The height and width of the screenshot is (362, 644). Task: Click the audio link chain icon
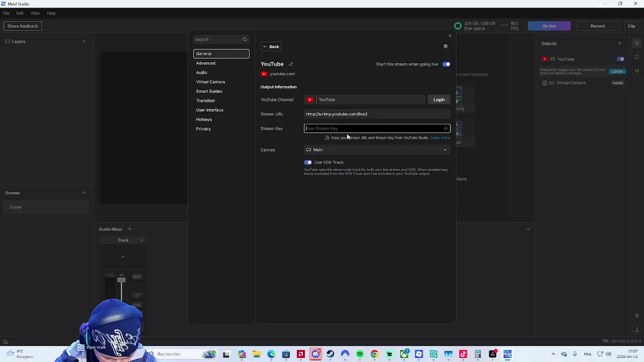pyautogui.click(x=137, y=296)
